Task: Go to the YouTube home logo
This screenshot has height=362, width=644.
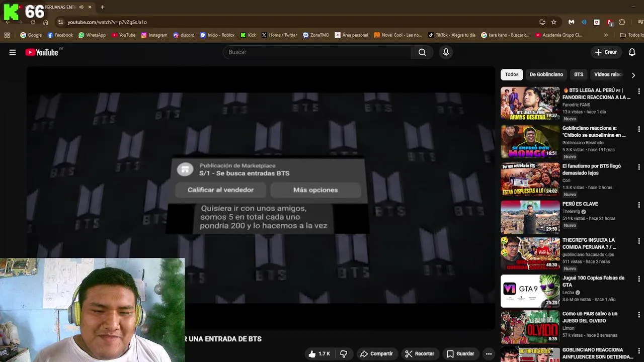Action: coord(42,52)
